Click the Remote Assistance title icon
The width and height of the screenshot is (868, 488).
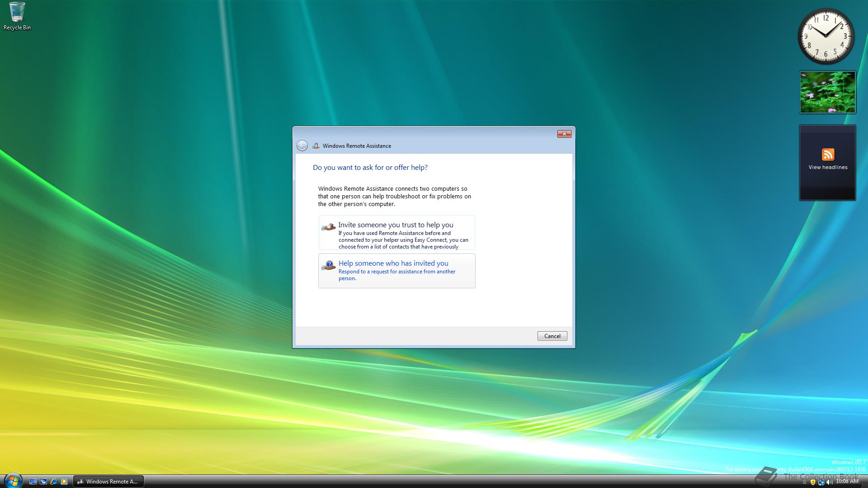[316, 145]
